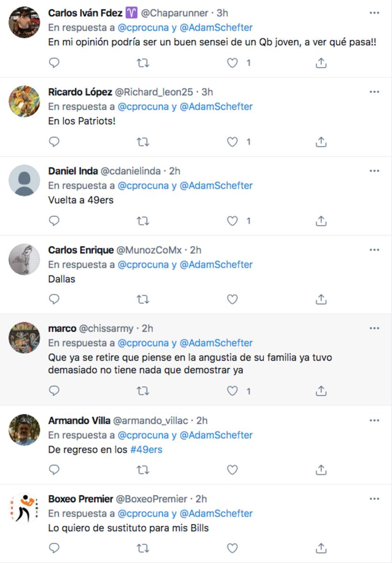View Daniel Inda's default avatar profile
The image size is (392, 563).
(x=24, y=180)
